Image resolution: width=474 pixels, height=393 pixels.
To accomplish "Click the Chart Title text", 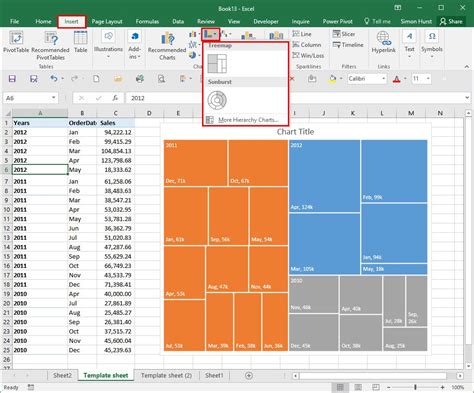I will click(295, 132).
